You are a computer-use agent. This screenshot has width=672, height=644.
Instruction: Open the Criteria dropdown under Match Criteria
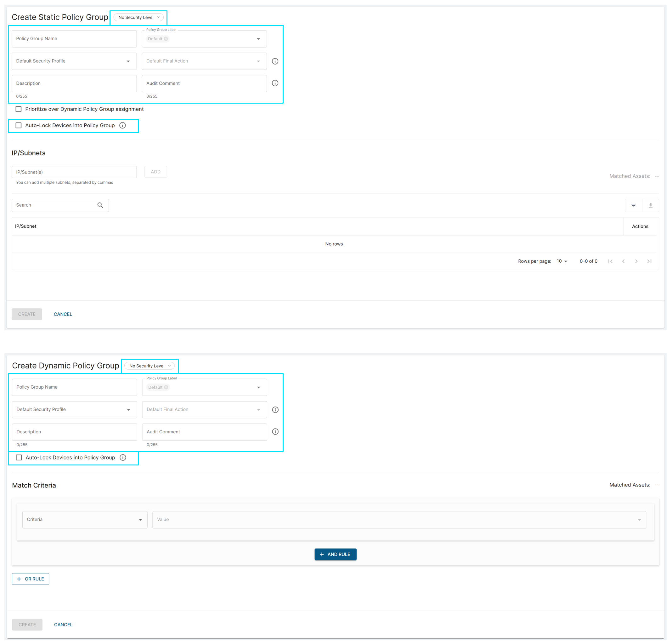click(x=85, y=520)
